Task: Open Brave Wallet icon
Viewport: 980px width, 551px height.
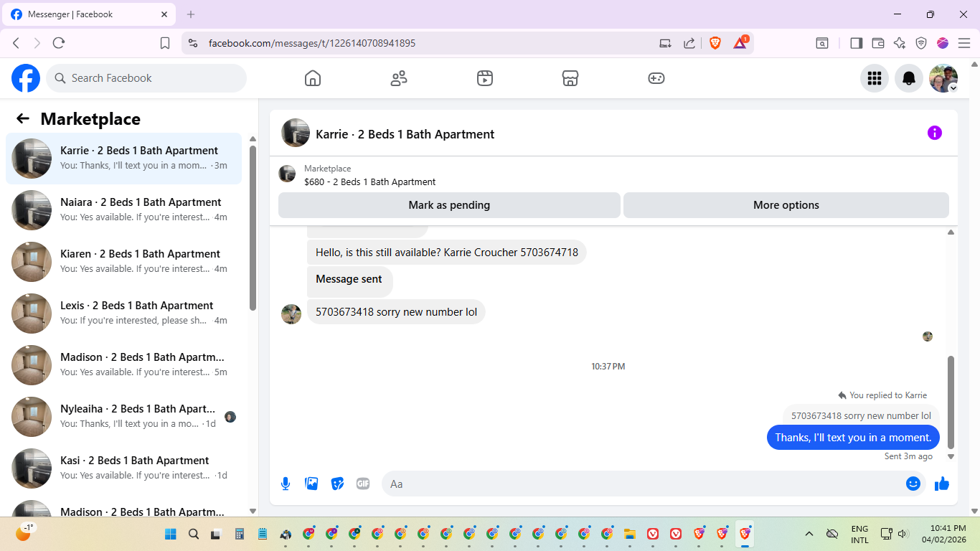Action: click(877, 43)
